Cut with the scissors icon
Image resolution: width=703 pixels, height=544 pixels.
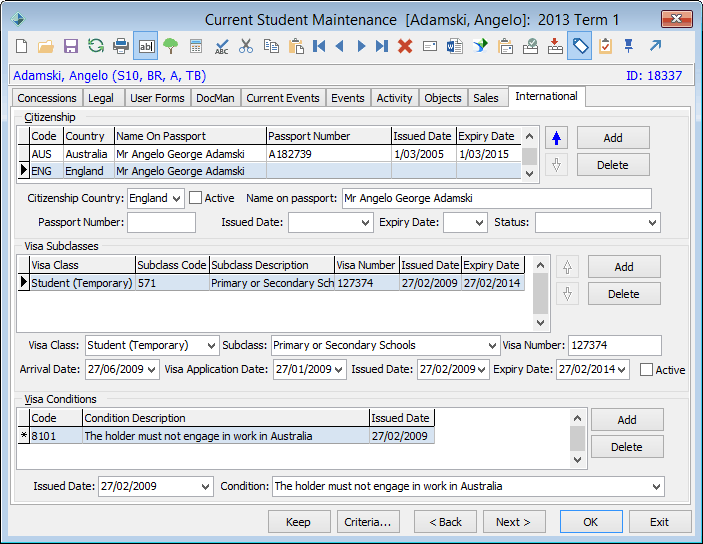point(246,46)
